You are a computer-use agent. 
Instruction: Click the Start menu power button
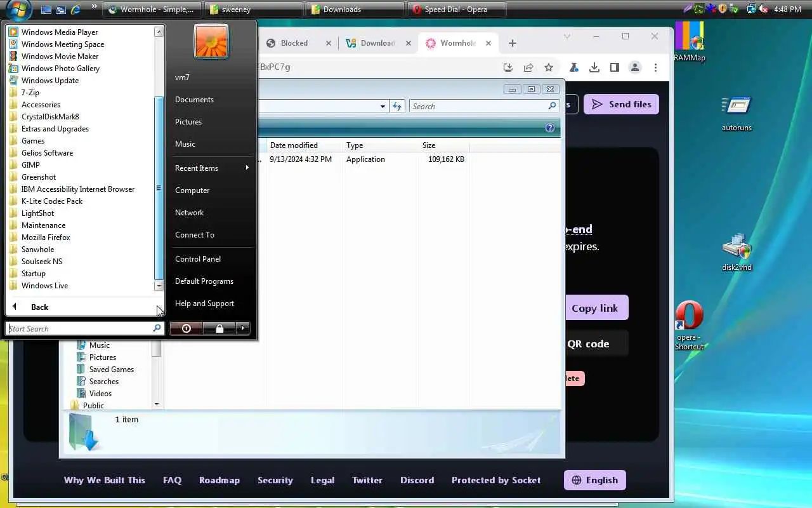pyautogui.click(x=186, y=328)
